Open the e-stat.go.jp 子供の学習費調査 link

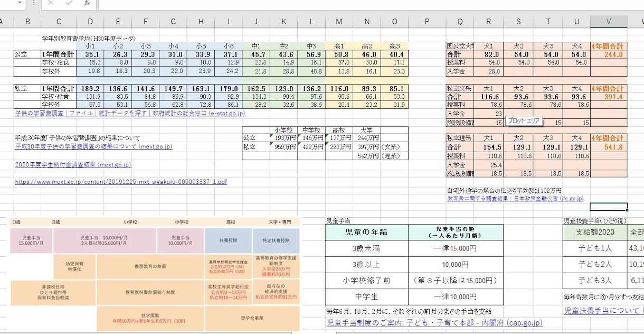point(130,113)
